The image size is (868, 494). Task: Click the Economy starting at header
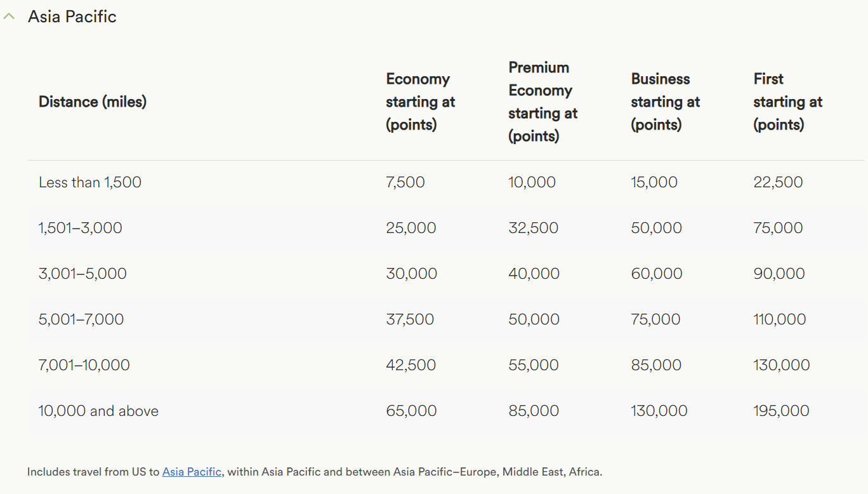coord(421,102)
